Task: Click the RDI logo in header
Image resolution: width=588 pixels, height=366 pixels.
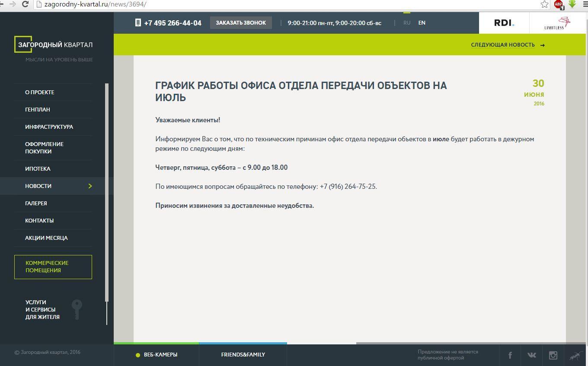Action: [504, 23]
